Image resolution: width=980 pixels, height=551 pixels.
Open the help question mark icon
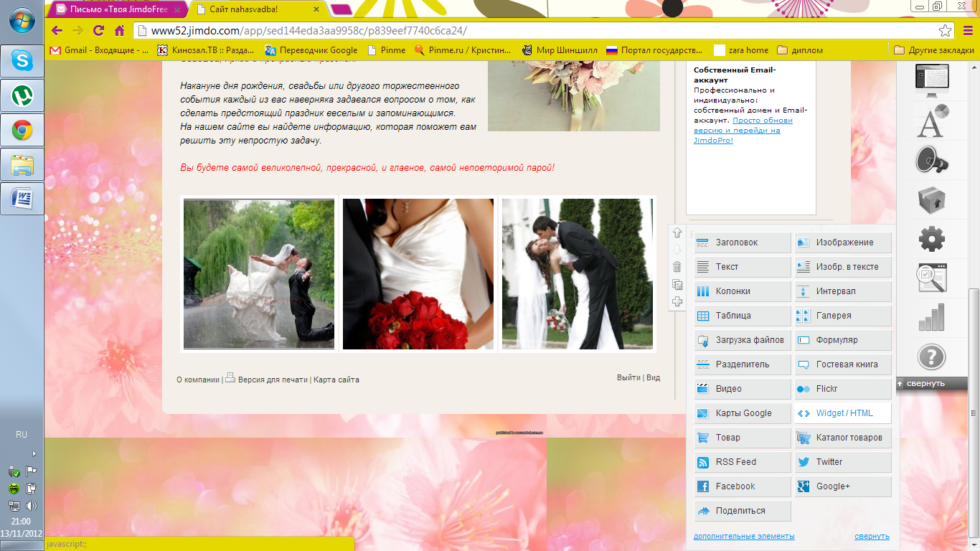click(x=932, y=357)
